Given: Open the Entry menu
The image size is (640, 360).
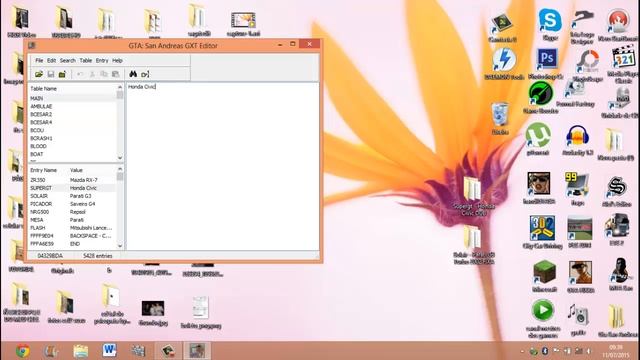Looking at the screenshot, I should [102, 60].
